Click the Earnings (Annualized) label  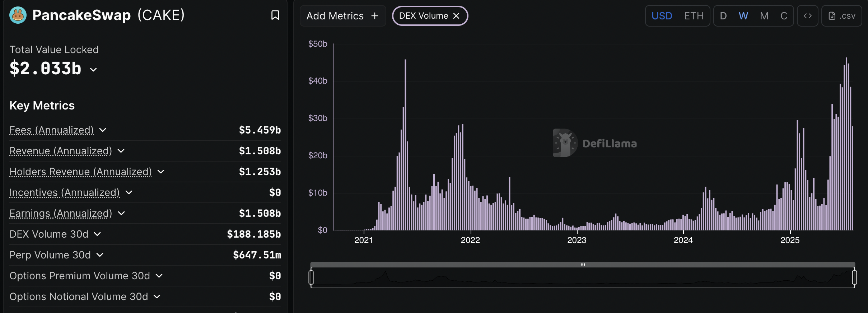point(61,213)
